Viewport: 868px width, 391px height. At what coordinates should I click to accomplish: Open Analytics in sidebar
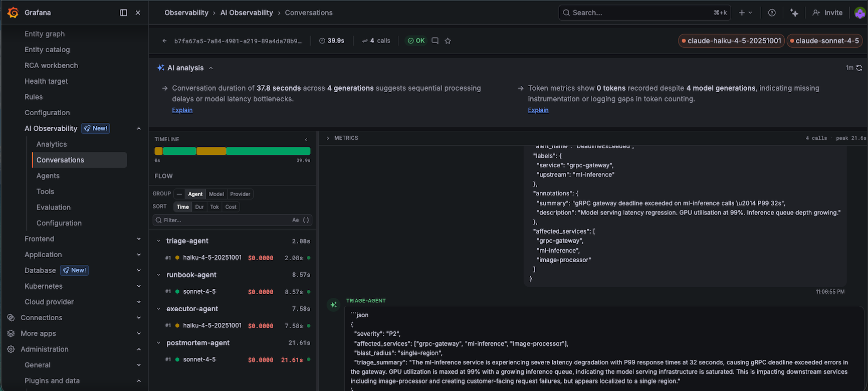coord(52,144)
